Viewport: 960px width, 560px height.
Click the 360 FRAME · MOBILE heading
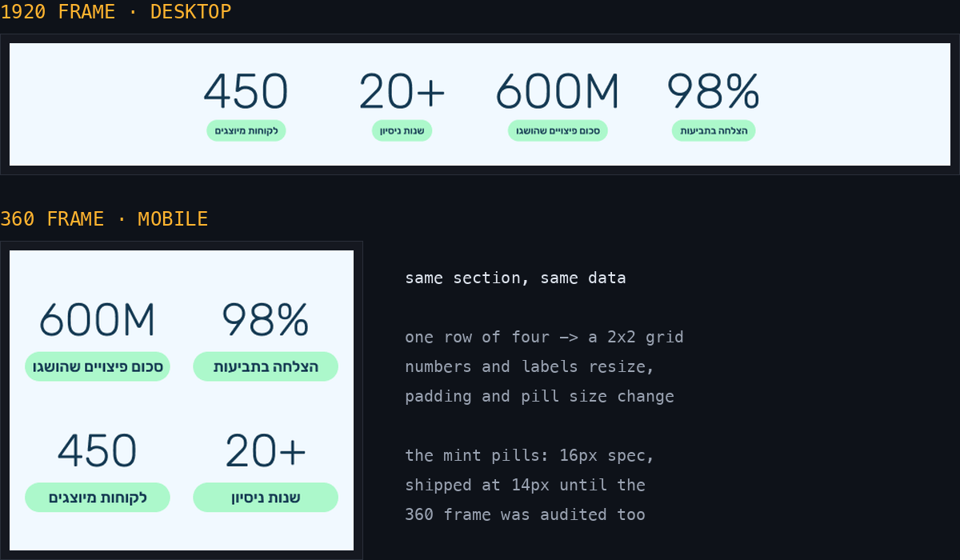click(104, 218)
